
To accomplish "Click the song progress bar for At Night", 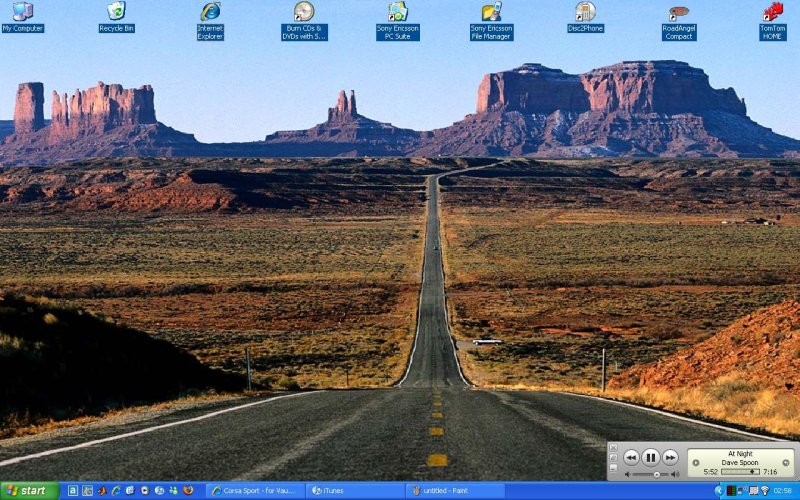I will 740,471.
